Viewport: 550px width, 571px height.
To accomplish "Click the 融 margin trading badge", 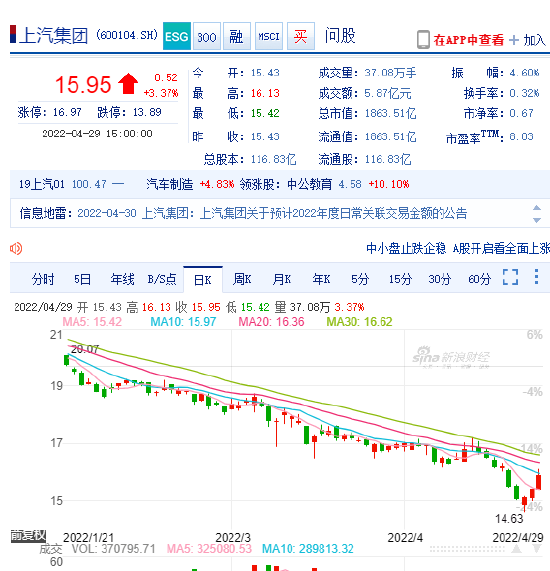I will [x=236, y=36].
